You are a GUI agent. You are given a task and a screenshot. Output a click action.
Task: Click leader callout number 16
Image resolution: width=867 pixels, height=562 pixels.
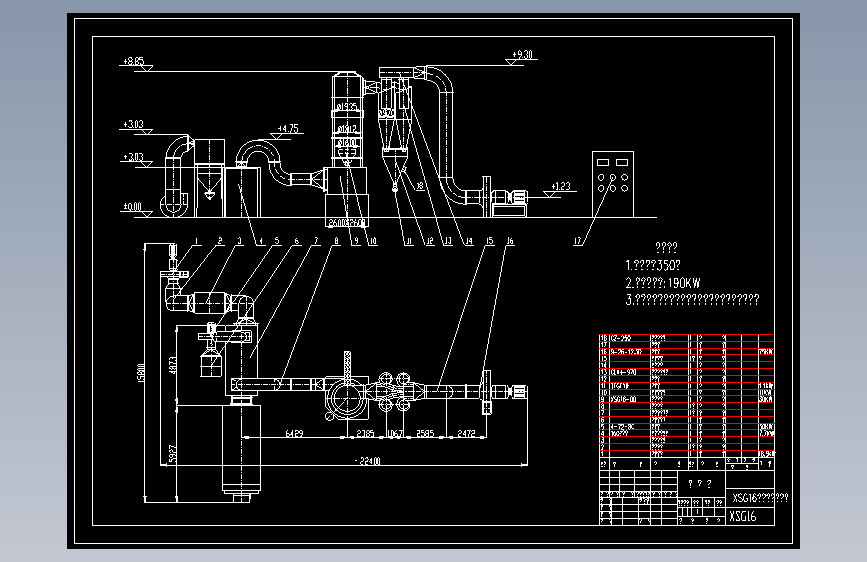pyautogui.click(x=510, y=241)
